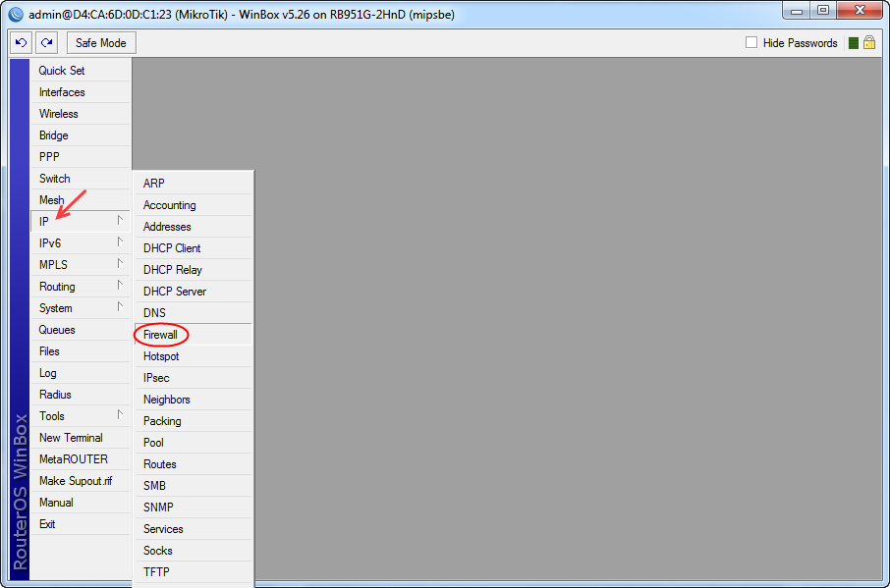Expand the System submenu arrow
Screen dimensions: 890x588
pos(120,306)
